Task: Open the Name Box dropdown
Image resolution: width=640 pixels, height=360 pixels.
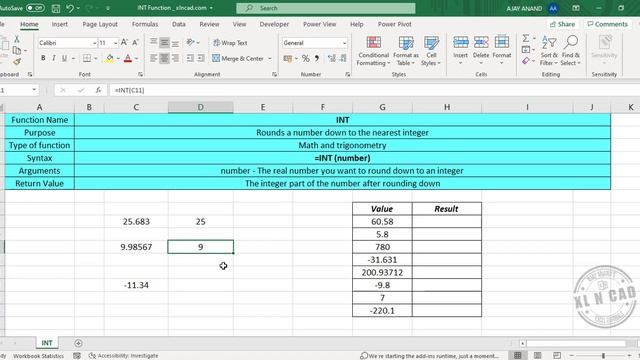Action: (34, 90)
